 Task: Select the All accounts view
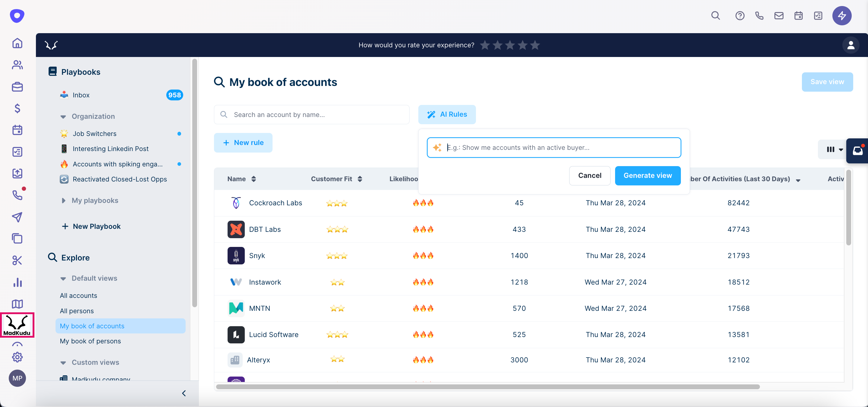pyautogui.click(x=78, y=295)
